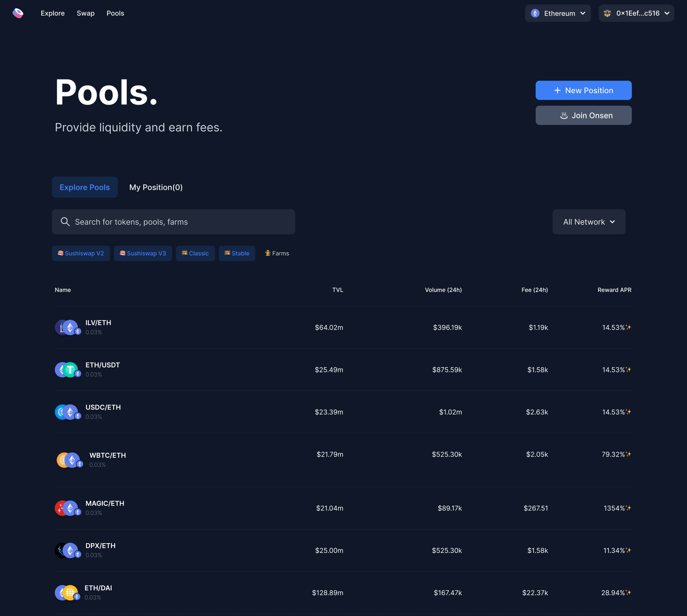687x616 pixels.
Task: Click the New Position button
Action: (x=583, y=90)
